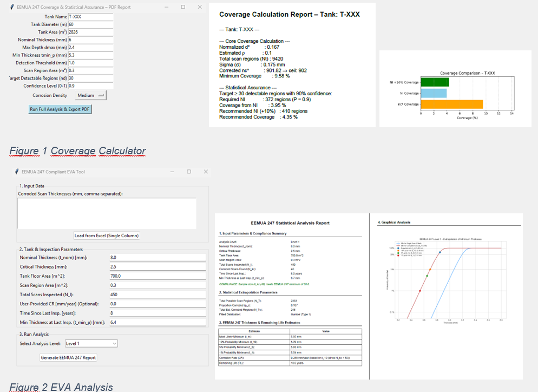This screenshot has height=392, width=538.
Task: Click the Scan Region Area (m²) field in the Coverage window
Action: [x=90, y=71]
